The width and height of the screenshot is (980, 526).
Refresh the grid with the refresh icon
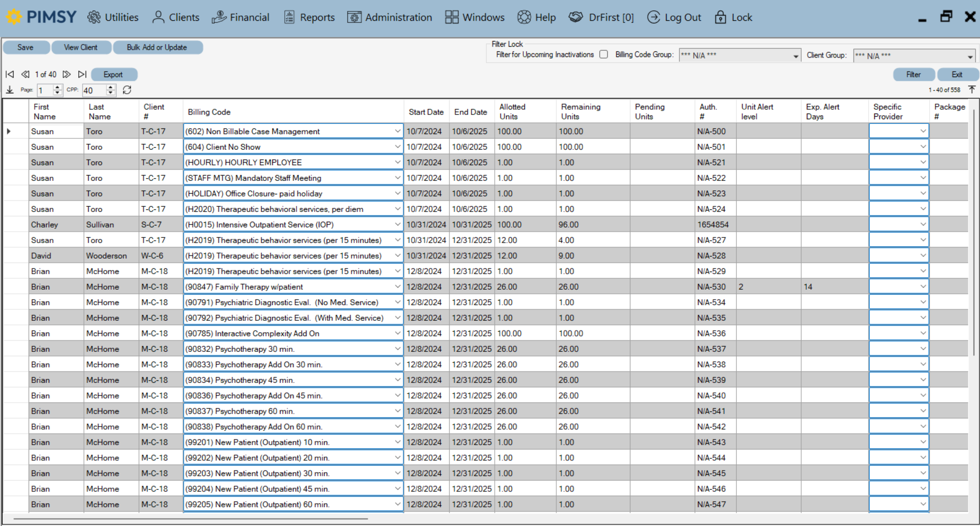[x=127, y=90]
